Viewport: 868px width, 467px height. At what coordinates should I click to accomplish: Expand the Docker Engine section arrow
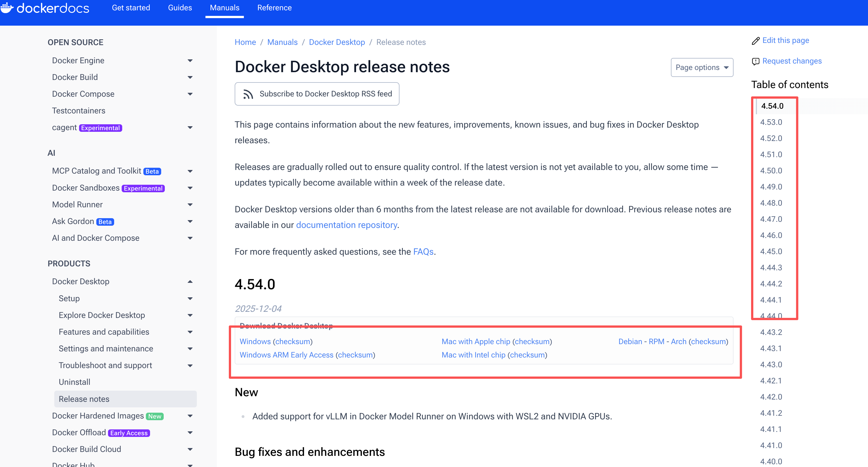pyautogui.click(x=190, y=61)
